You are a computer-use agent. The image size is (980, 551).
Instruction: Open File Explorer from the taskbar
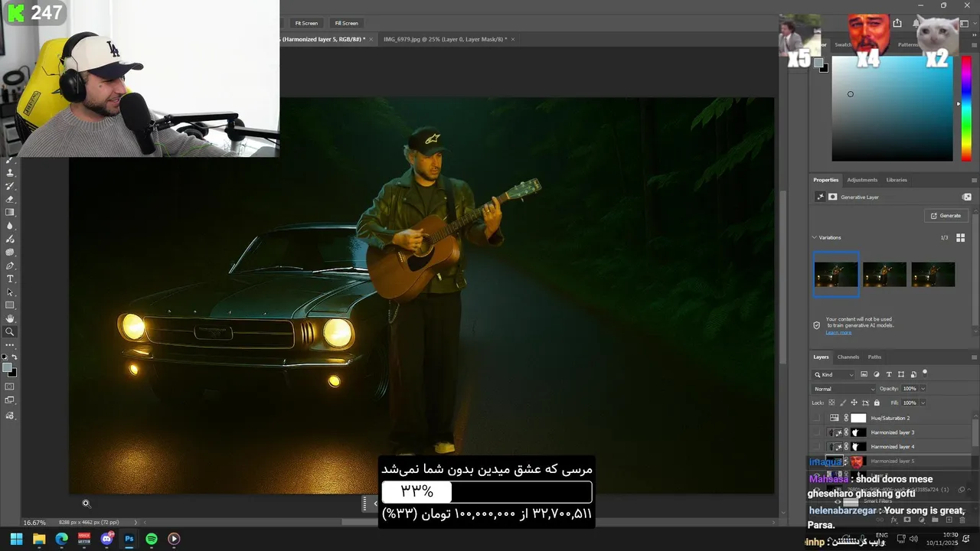click(39, 539)
